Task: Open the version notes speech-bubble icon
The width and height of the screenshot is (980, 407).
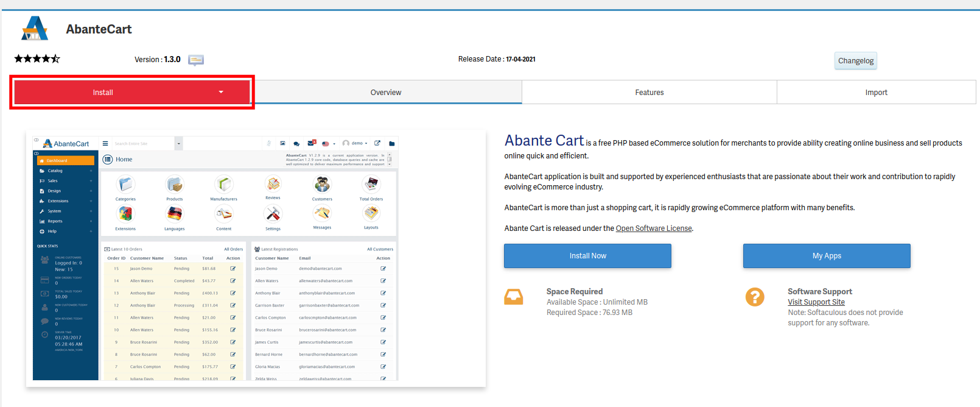Action: point(196,60)
